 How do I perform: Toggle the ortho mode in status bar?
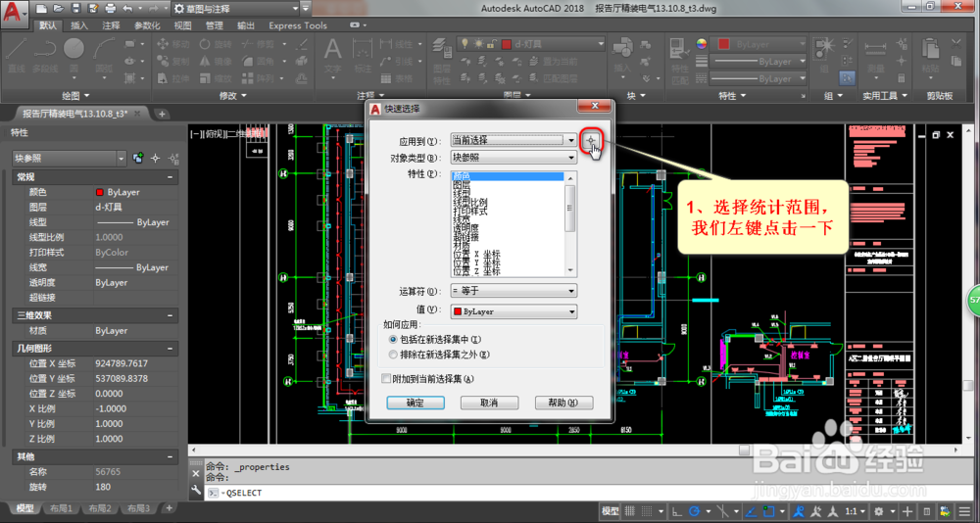677,510
